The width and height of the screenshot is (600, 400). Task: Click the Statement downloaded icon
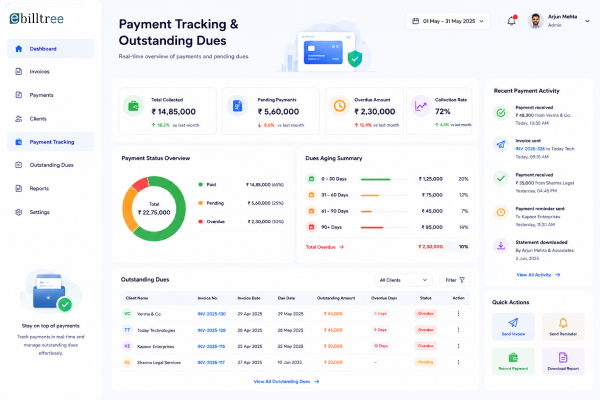coord(501,246)
